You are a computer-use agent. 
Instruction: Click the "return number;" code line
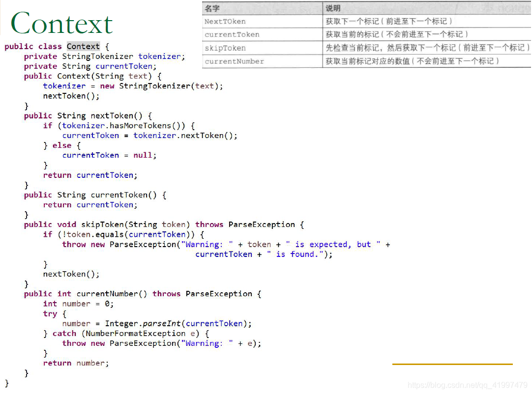[x=76, y=363]
